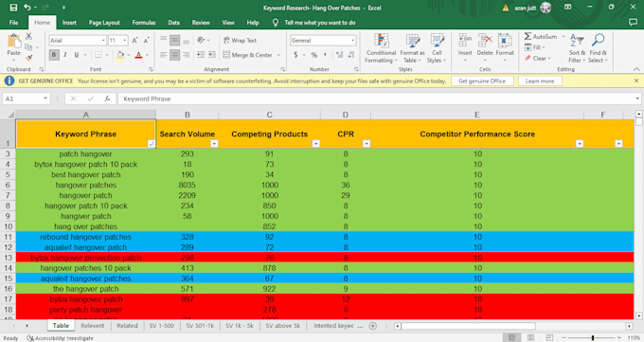Viewport: 644px width, 342px height.
Task: Switch to Normal view in status bar
Action: coord(511,337)
